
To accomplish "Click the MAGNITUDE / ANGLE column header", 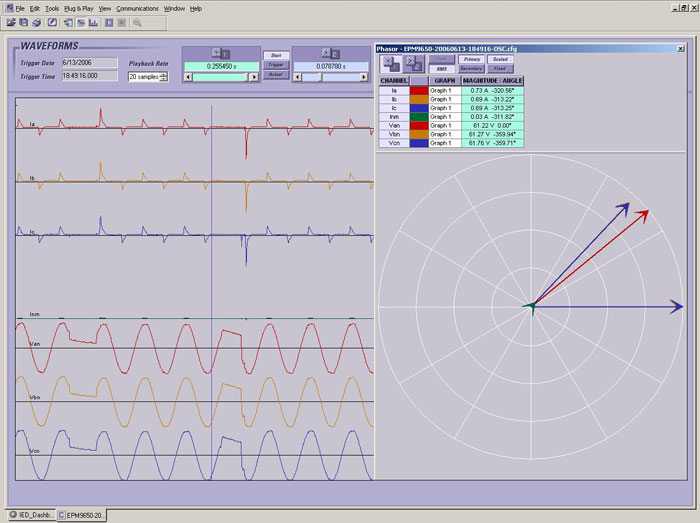I will click(x=492, y=81).
